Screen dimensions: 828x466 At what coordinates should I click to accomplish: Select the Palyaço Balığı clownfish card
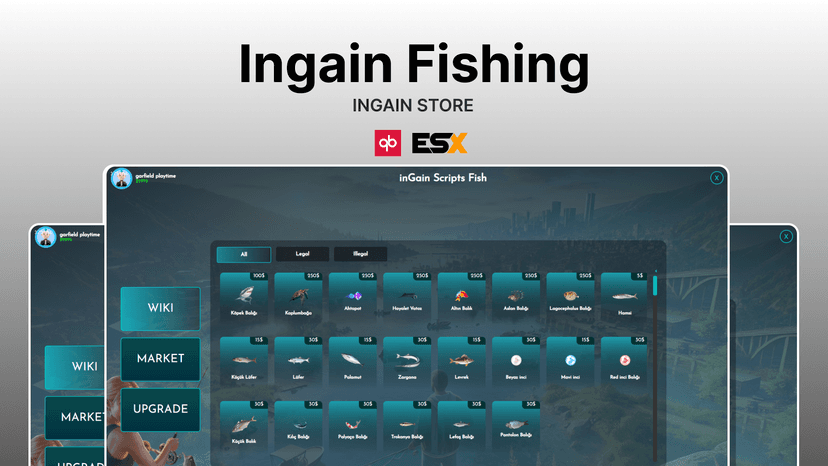coord(353,424)
